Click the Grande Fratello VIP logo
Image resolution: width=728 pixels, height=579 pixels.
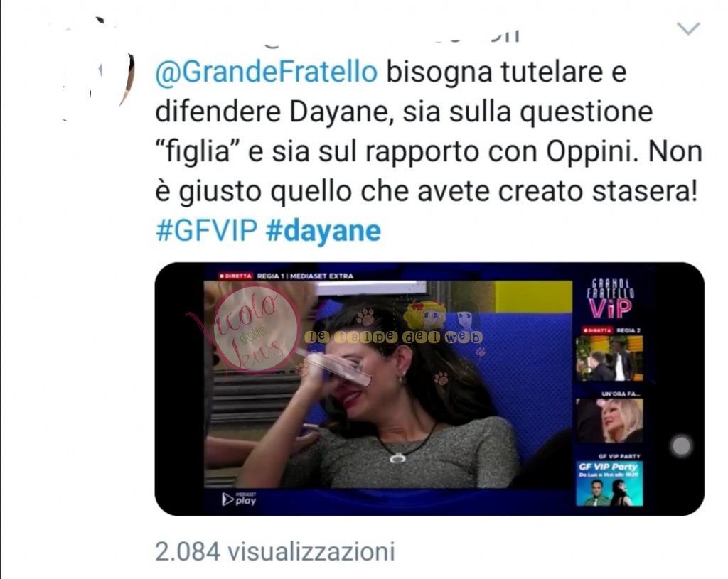point(610,298)
